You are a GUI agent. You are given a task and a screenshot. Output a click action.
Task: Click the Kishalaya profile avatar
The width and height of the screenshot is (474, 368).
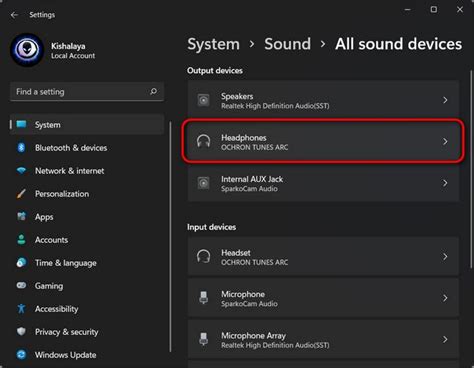(x=27, y=50)
